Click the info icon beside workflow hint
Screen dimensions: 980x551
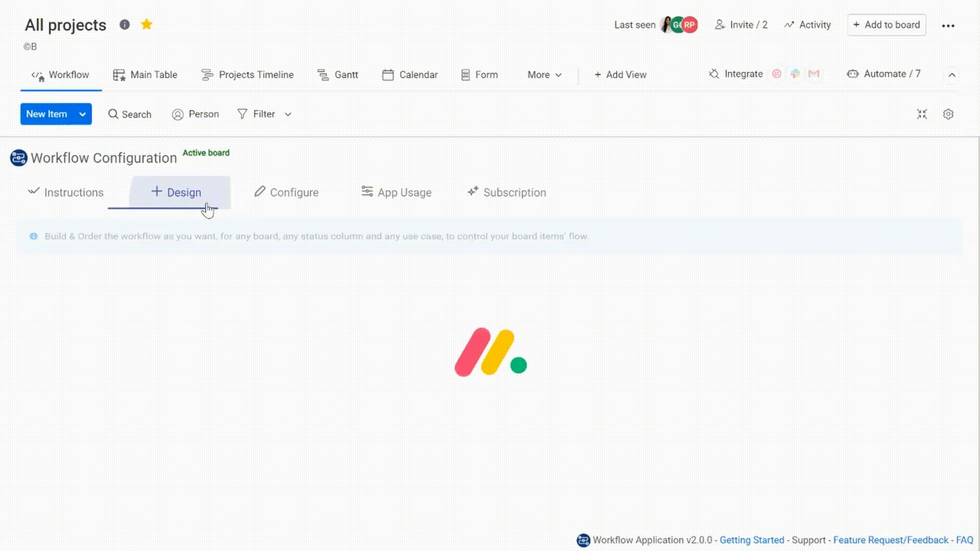[34, 236]
